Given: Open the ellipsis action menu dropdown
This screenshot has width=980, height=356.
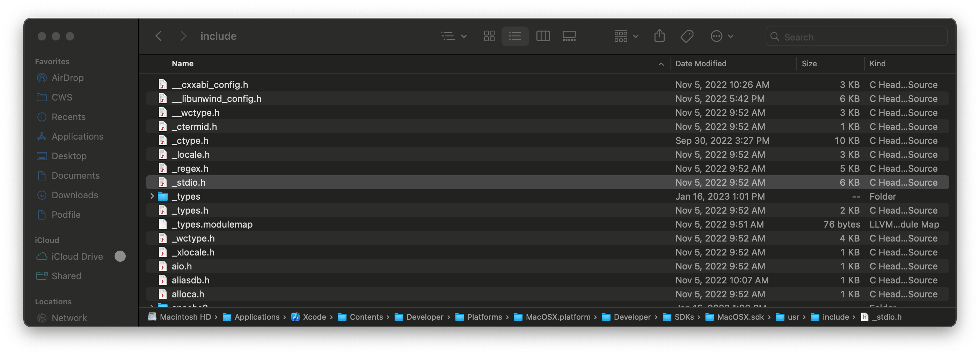Looking at the screenshot, I should click(721, 37).
